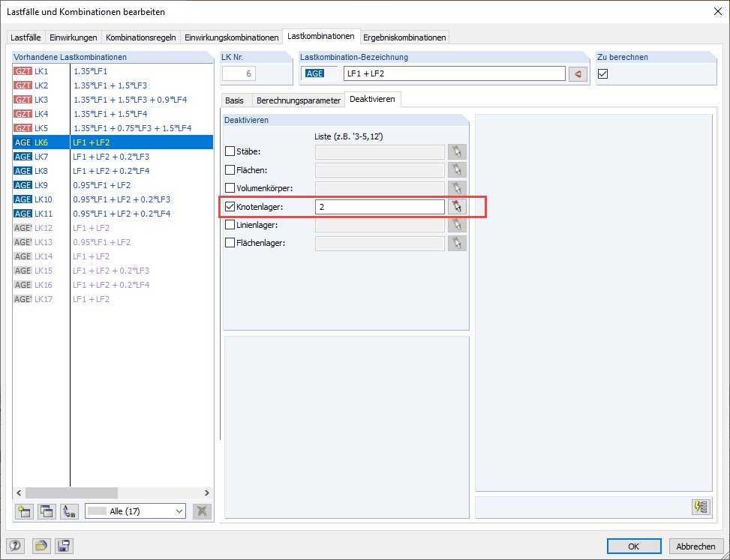Click the renumber combinations icon
This screenshot has height=560, width=730.
[x=69, y=511]
